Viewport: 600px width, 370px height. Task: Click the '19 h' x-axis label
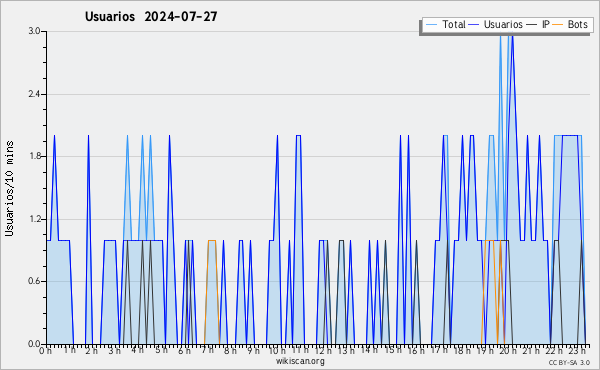[x=486, y=350]
